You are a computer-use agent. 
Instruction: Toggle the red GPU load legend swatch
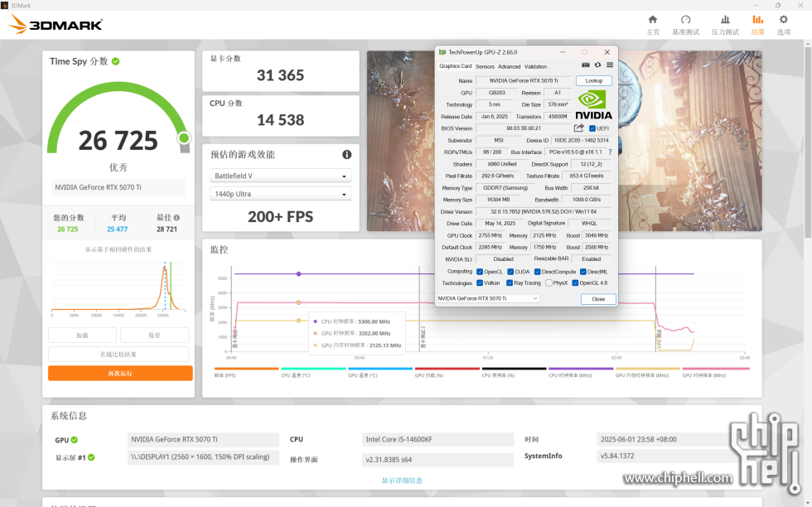(447, 369)
